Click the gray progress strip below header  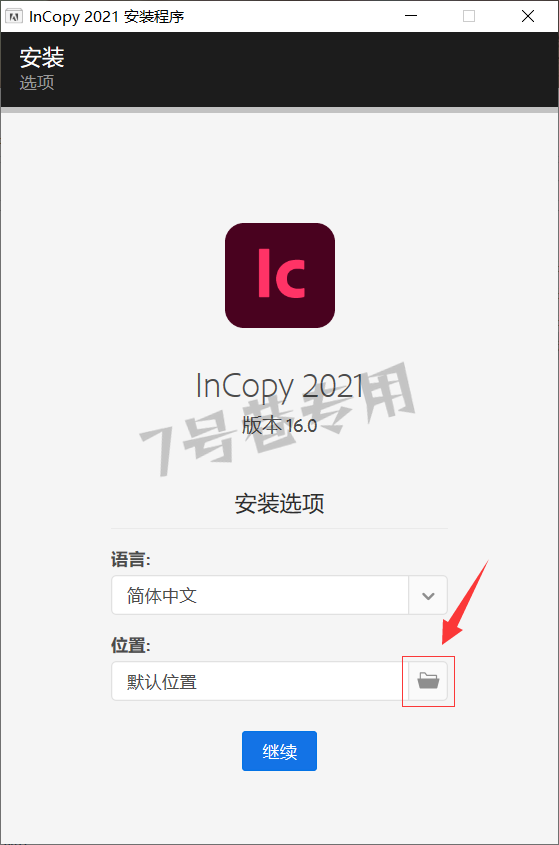(279, 110)
